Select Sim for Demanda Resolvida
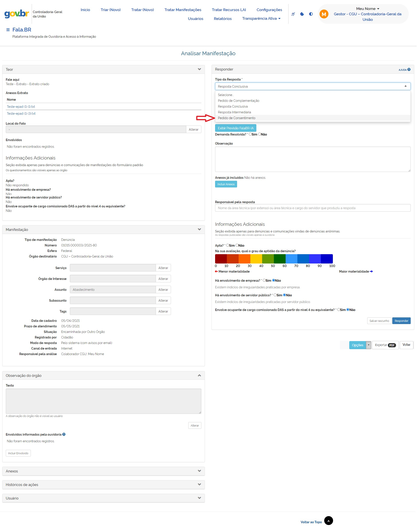This screenshot has width=420, height=529. 250,134
